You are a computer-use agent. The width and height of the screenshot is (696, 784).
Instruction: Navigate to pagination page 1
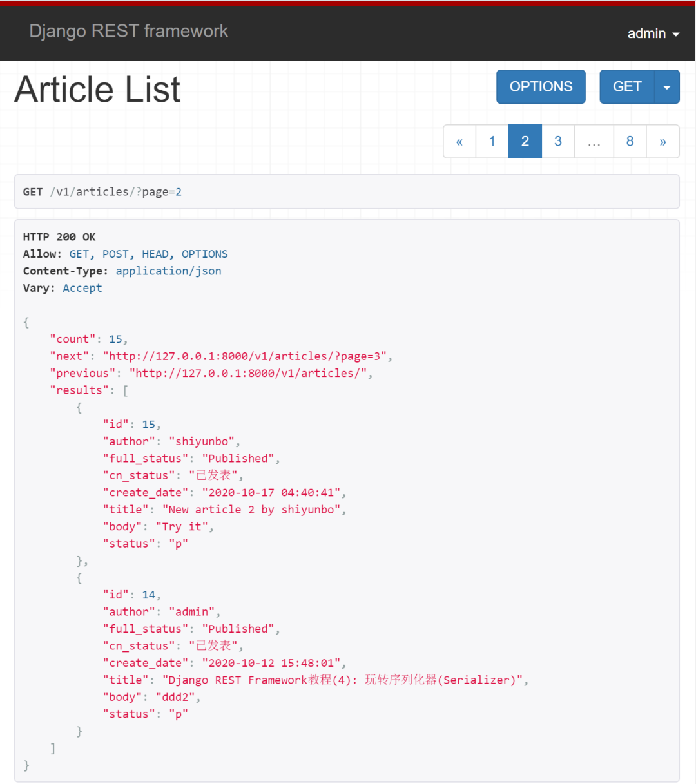pos(492,141)
